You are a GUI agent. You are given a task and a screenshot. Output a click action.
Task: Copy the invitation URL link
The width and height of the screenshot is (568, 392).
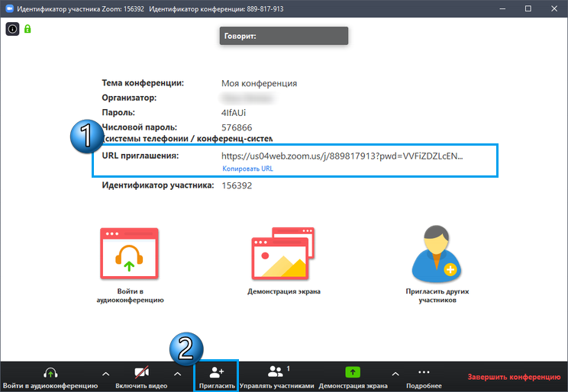click(247, 169)
